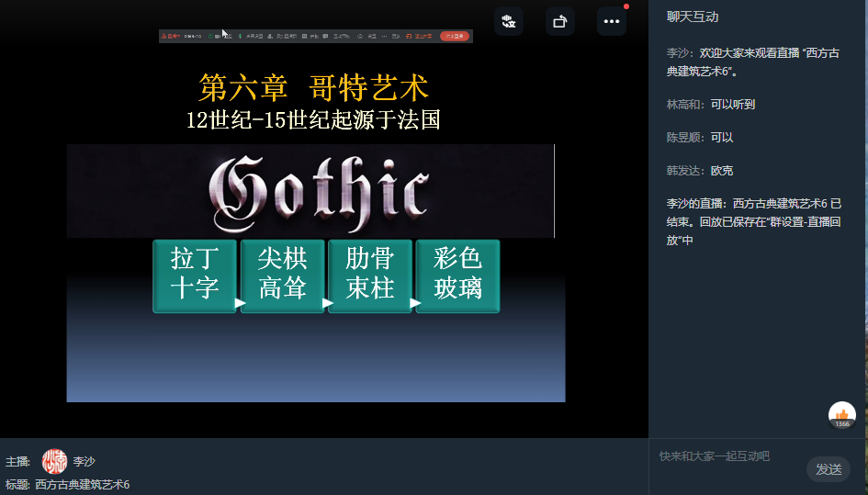Open the three-dot more options menu
868x495 pixels.
611,21
